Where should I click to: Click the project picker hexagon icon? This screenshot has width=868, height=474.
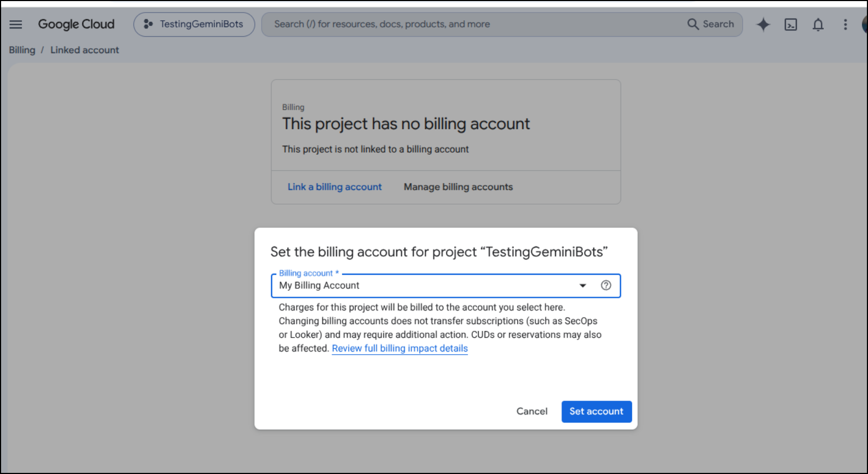(x=148, y=24)
